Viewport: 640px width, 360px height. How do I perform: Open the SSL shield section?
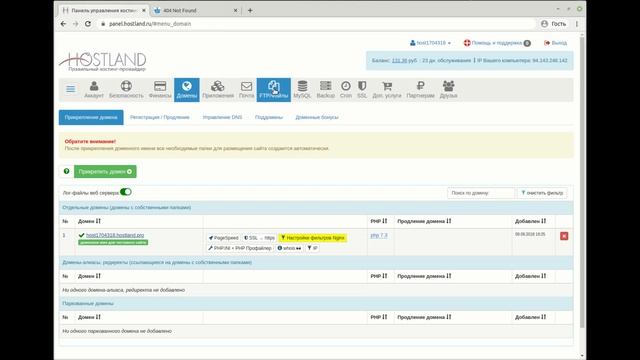coord(362,90)
